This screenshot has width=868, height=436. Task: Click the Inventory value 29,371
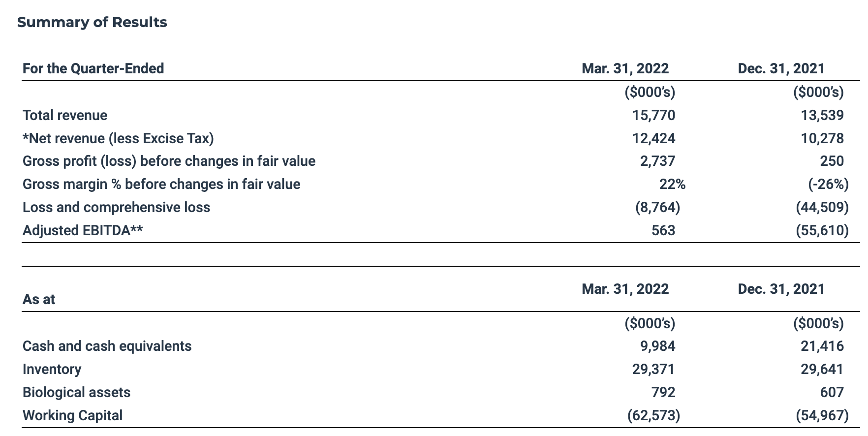pos(653,369)
